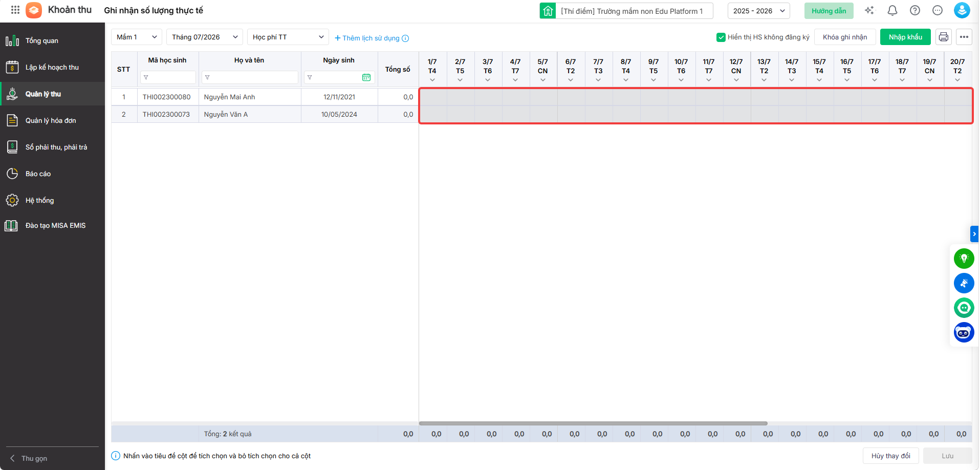980x470 pixels.
Task: Click the filter icon in Họ và tên column
Action: (207, 77)
